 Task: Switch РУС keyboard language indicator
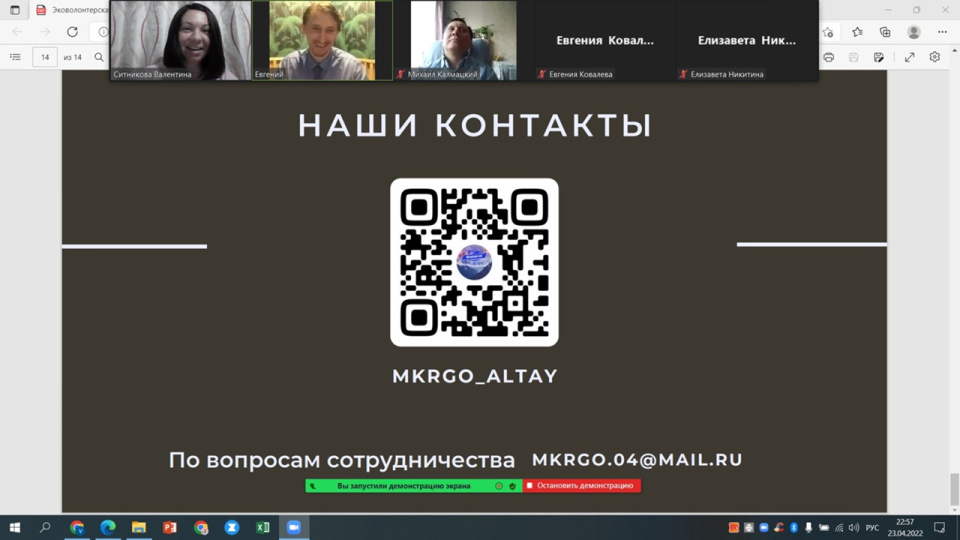872,527
